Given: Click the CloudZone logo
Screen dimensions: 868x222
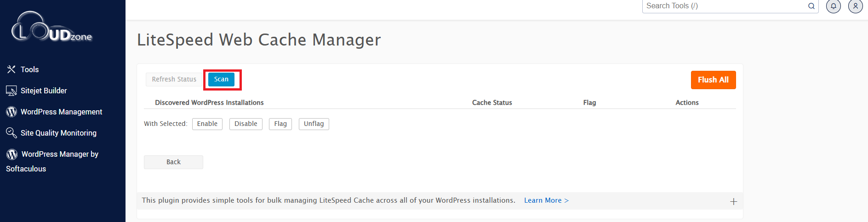Looking at the screenshot, I should (52, 28).
